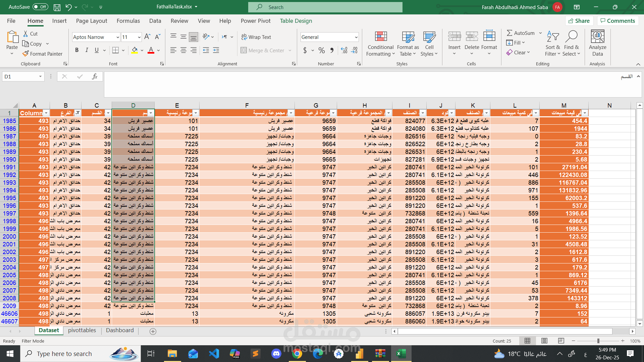The height and width of the screenshot is (362, 644).
Task: Select the Center align icon
Action: [x=183, y=50]
